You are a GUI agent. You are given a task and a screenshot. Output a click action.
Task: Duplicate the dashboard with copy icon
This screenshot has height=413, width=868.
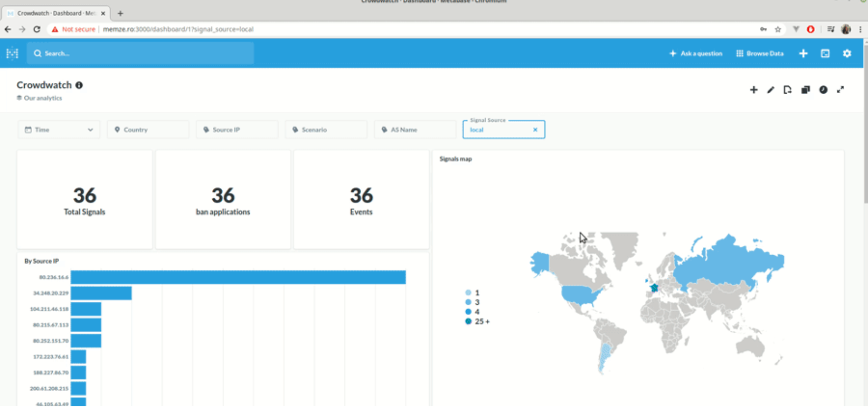(x=805, y=90)
